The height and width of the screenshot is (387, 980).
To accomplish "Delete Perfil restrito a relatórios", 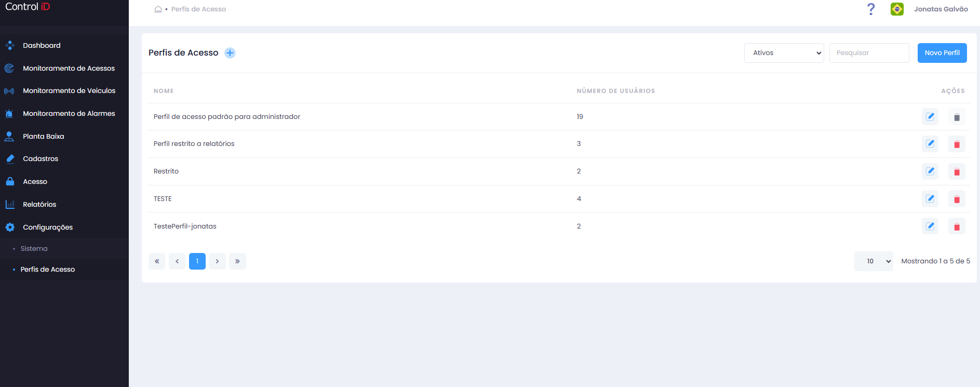I will tap(956, 144).
